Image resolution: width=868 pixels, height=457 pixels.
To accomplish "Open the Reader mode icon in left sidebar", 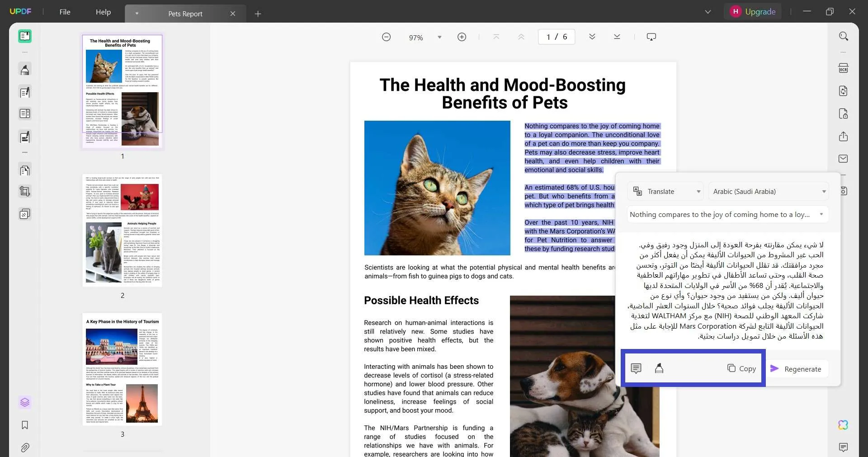I will 25,36.
